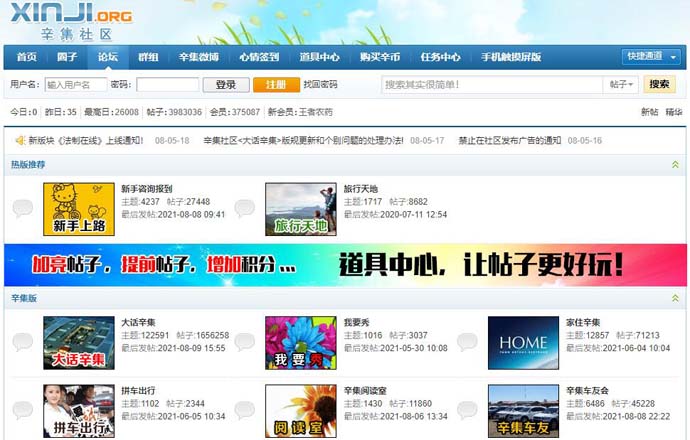Open the 我要秀 flower forum icon
Image resolution: width=690 pixels, height=440 pixels.
300,343
